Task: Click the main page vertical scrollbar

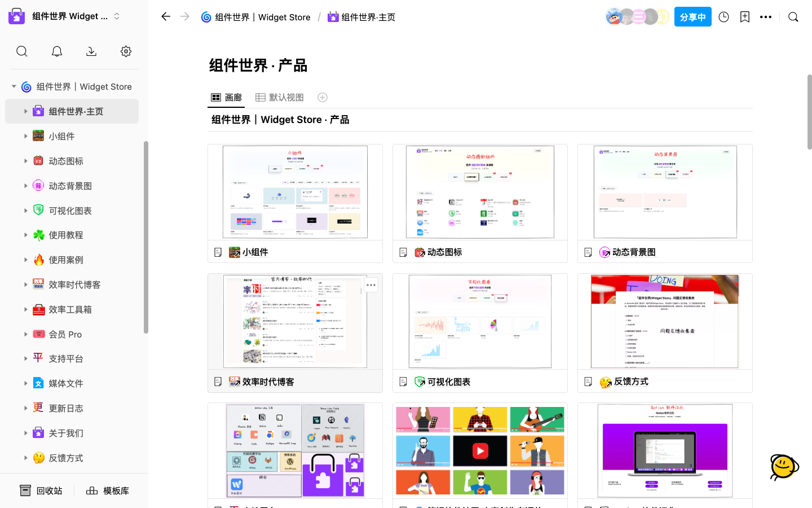Action: 810,112
